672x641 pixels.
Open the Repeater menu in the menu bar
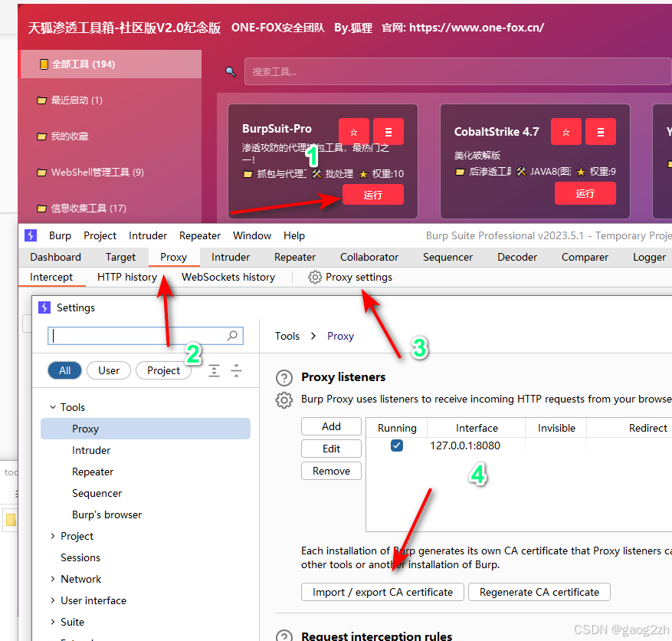pyautogui.click(x=200, y=235)
